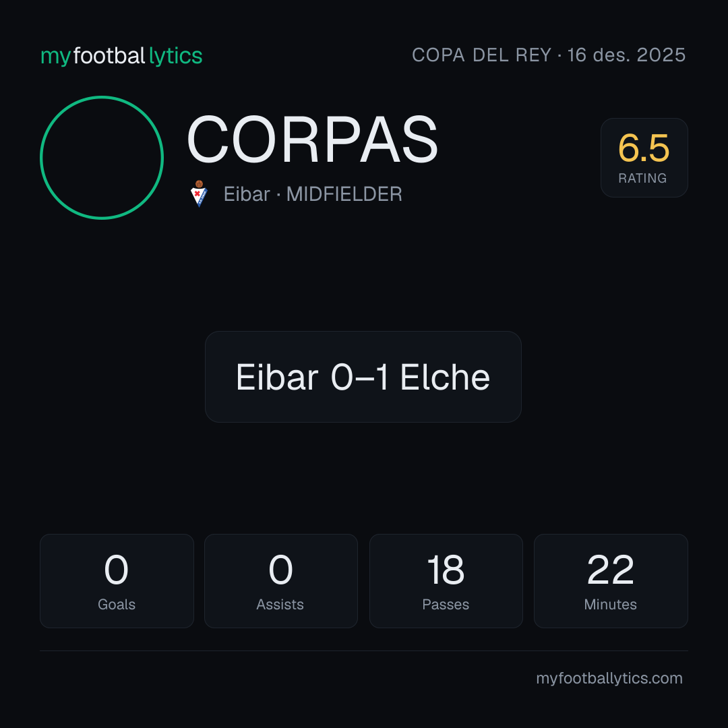The image size is (728, 728).
Task: Click the green circular player avatar
Action: coord(102,158)
